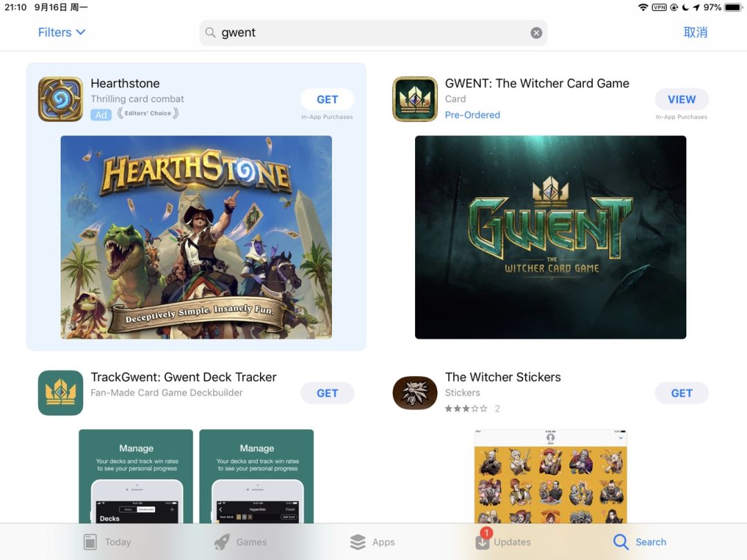The width and height of the screenshot is (747, 560).
Task: Open the Hearthstone app icon
Action: click(60, 99)
